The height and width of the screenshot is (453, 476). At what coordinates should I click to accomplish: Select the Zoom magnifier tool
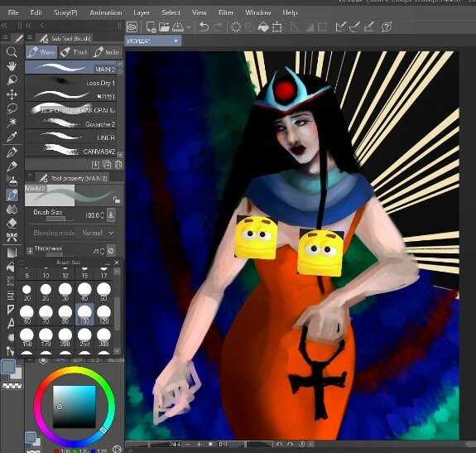coord(12,52)
